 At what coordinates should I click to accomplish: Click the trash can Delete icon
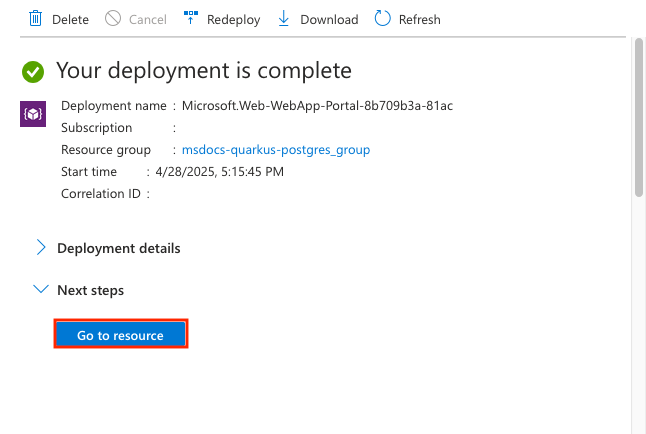point(35,19)
